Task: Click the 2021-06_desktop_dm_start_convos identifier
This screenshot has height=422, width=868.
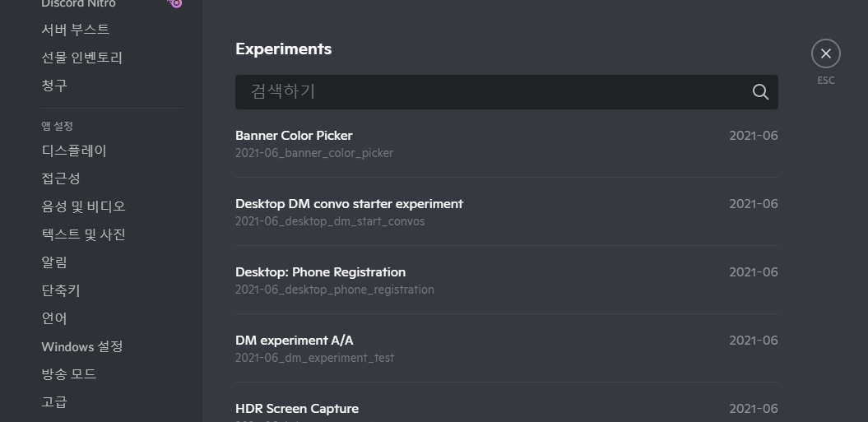Action: (x=330, y=221)
